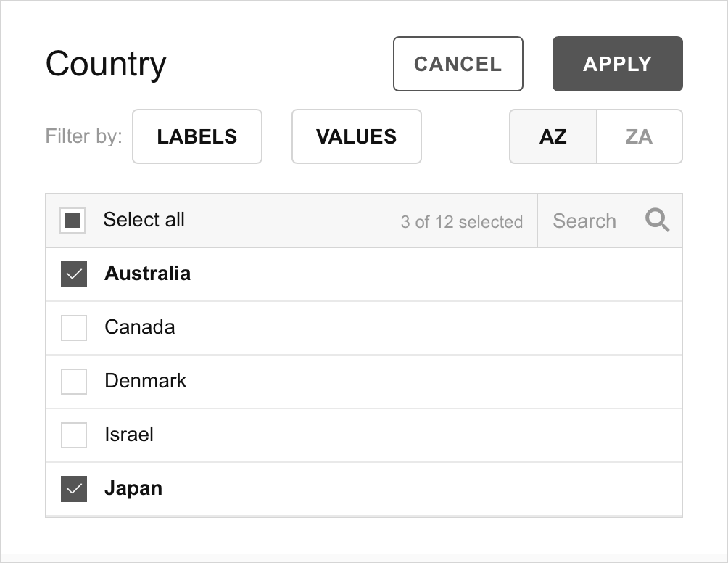Check the Israel checkbox

(74, 435)
